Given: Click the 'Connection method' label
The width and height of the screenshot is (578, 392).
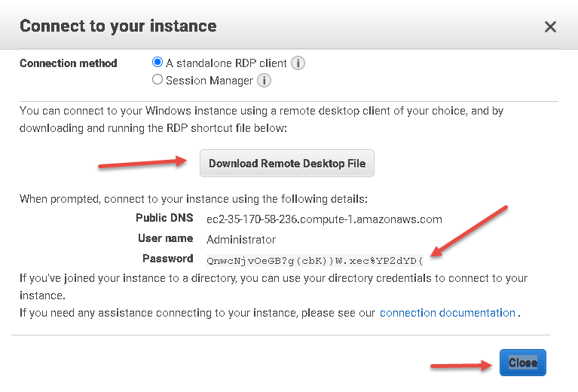Looking at the screenshot, I should 68,63.
